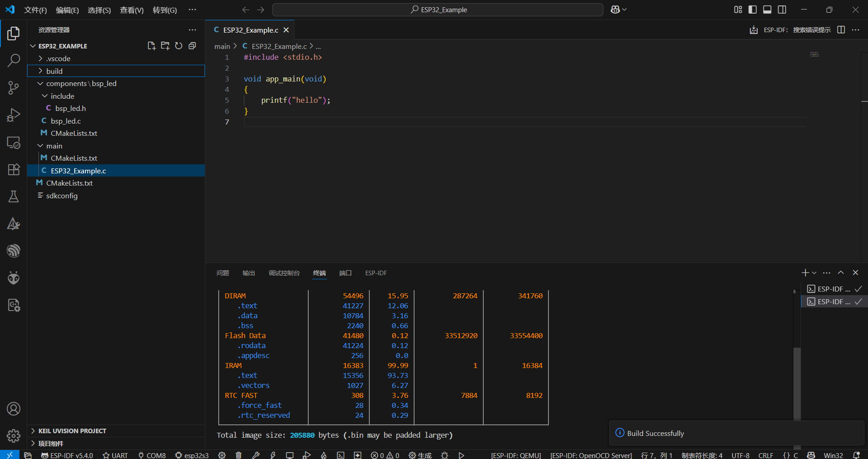
Task: Click the flash device lightning icon
Action: click(x=273, y=455)
